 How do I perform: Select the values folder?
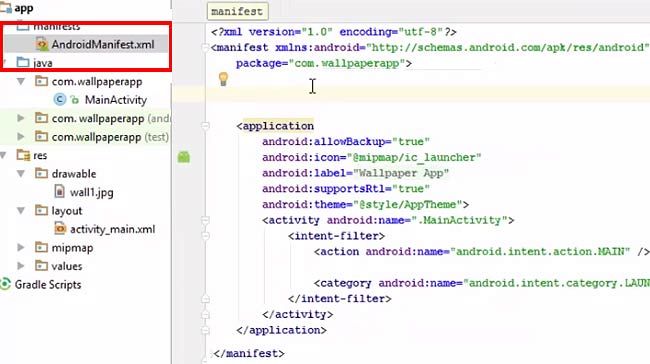(x=67, y=266)
